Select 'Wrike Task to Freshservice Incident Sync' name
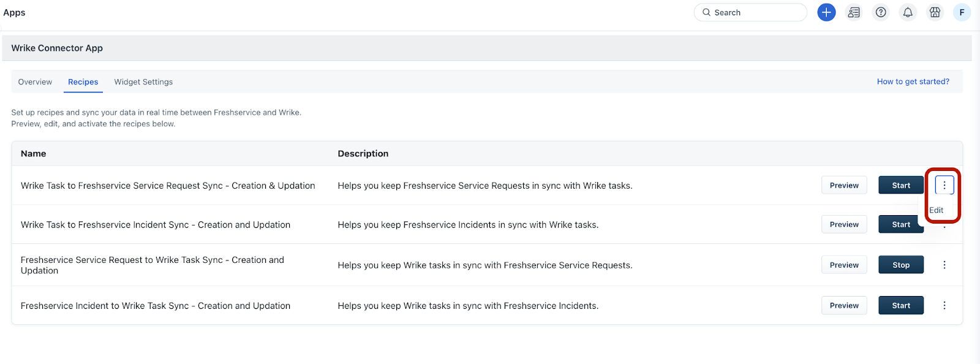Viewport: 980px width, 364px height. tap(156, 225)
